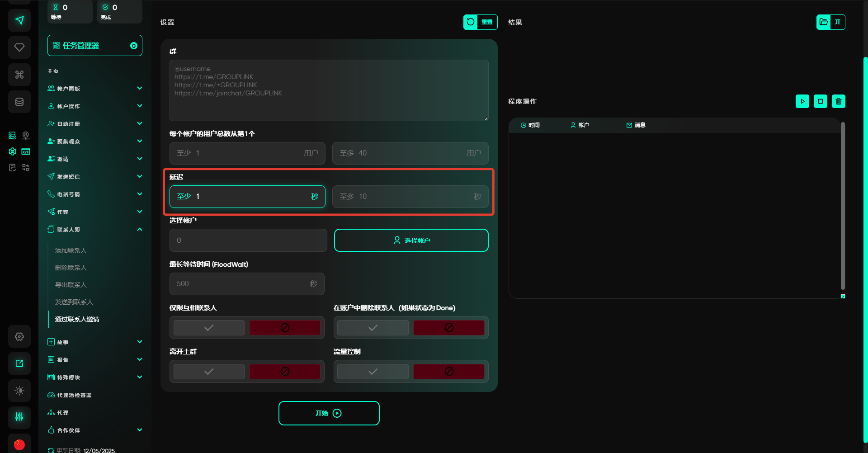Disable 离开主群 with the red toggle
868x453 pixels.
click(285, 372)
